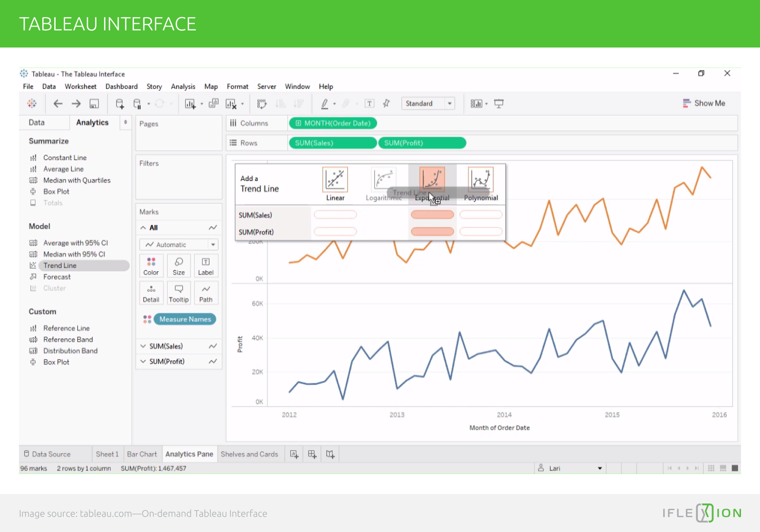Click the Presentation mode icon
Viewport: 760px width, 532px height.
(499, 104)
